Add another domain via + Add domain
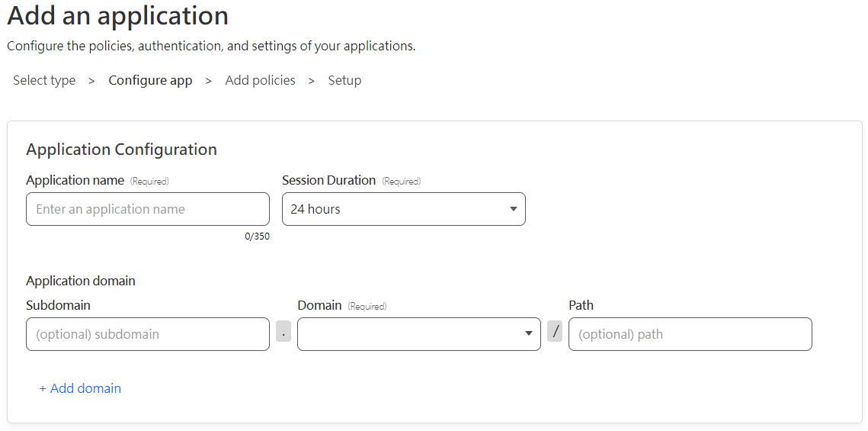 [80, 388]
